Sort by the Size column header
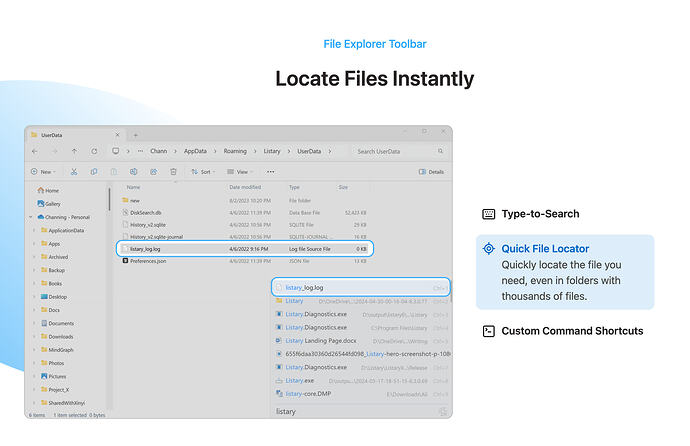This screenshot has height=446, width=690. 343,187
